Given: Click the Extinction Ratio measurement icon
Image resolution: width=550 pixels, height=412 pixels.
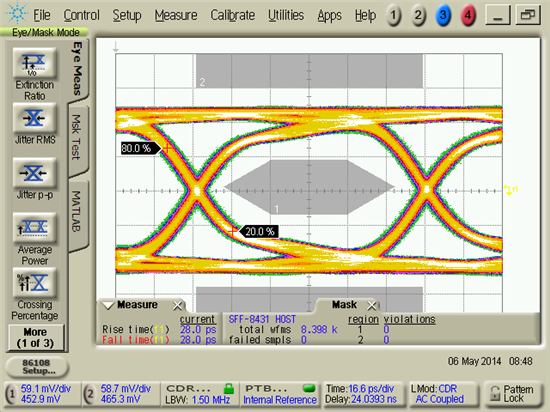Looking at the screenshot, I should [x=34, y=63].
